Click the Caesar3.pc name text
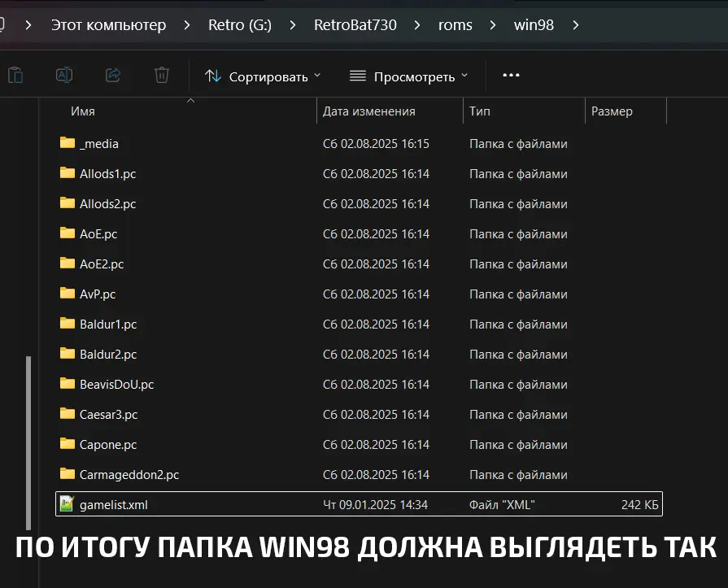The height and width of the screenshot is (588, 728). (109, 415)
